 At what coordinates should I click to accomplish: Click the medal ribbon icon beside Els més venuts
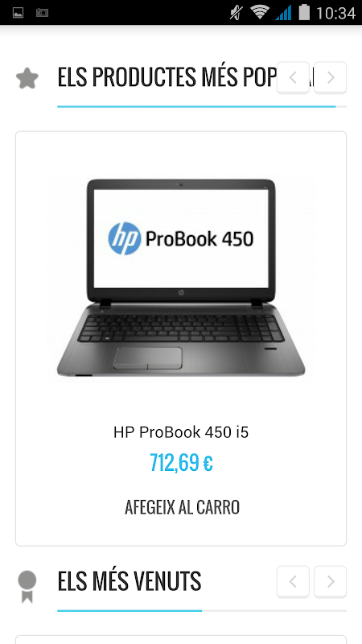[x=27, y=587]
